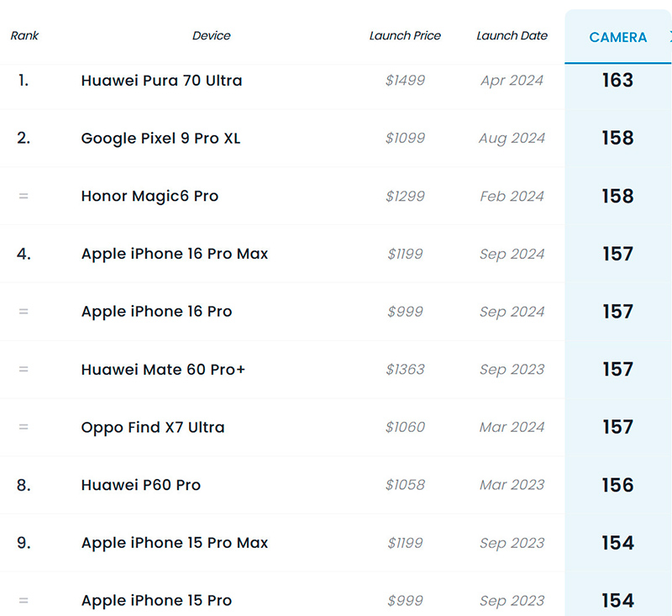This screenshot has height=616, width=672.
Task: Open the Huawei Pura 70 Ultra link
Action: (x=161, y=81)
